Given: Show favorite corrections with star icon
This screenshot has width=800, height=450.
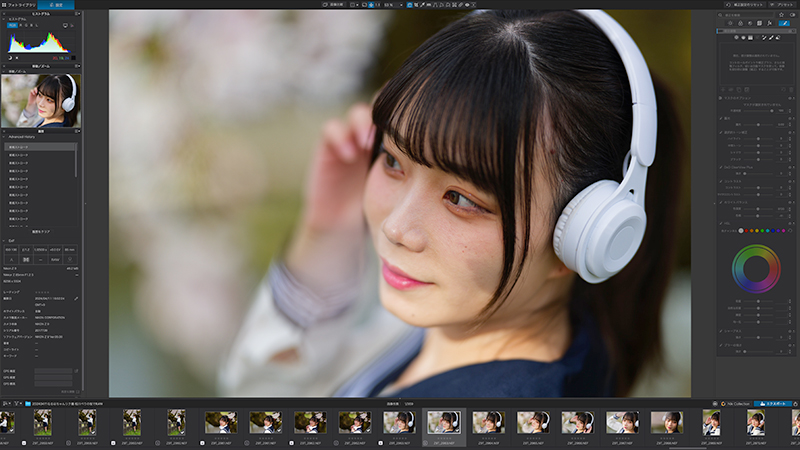Looking at the screenshot, I should click(x=781, y=15).
